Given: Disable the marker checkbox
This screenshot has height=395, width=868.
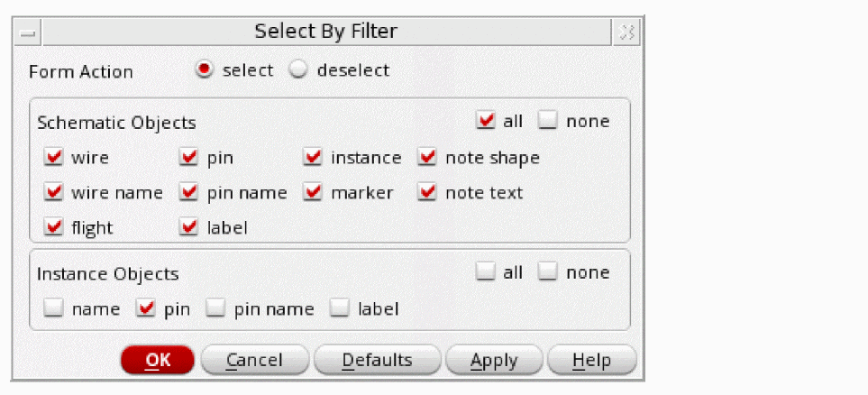Looking at the screenshot, I should (314, 192).
